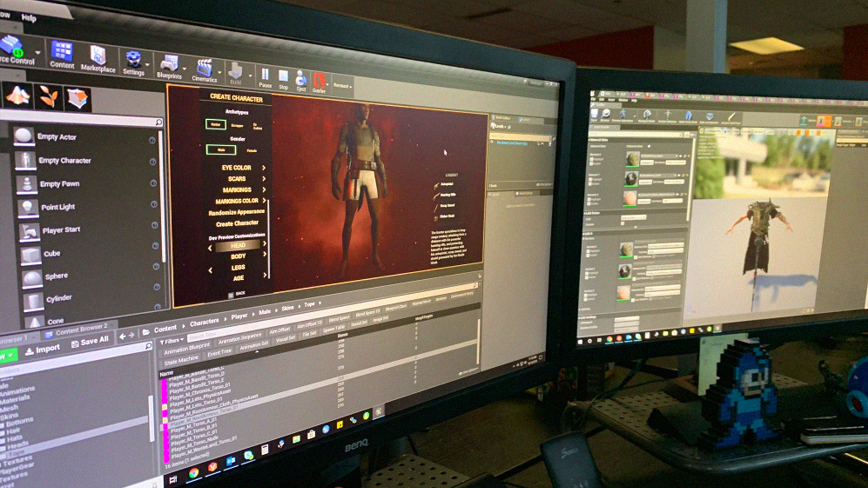Enable the Animation Sequence filter
The width and height of the screenshot is (868, 488).
[240, 338]
